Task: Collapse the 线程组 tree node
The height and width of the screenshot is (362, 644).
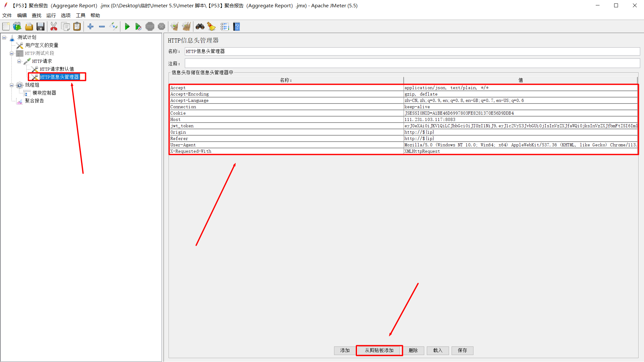Action: [x=11, y=85]
